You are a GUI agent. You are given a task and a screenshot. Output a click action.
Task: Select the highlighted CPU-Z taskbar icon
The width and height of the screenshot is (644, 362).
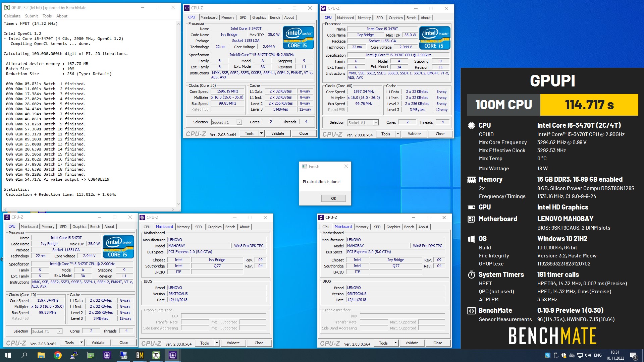[x=173, y=355]
